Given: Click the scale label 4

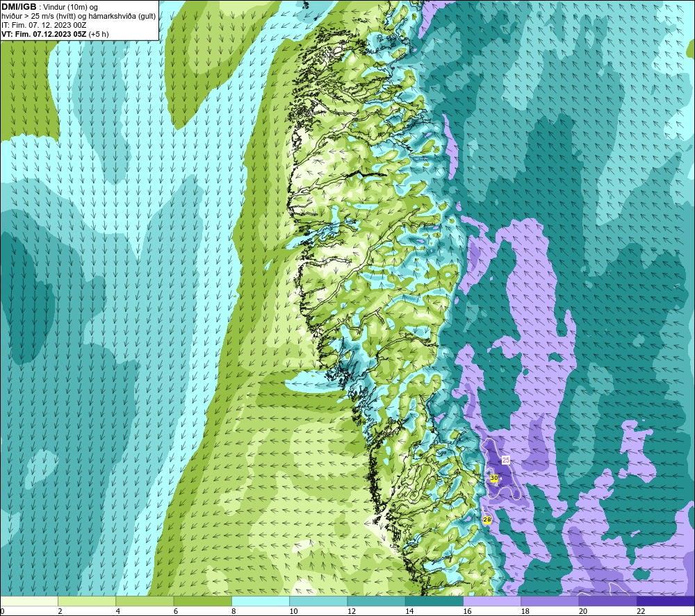Looking at the screenshot, I should click(x=118, y=612).
